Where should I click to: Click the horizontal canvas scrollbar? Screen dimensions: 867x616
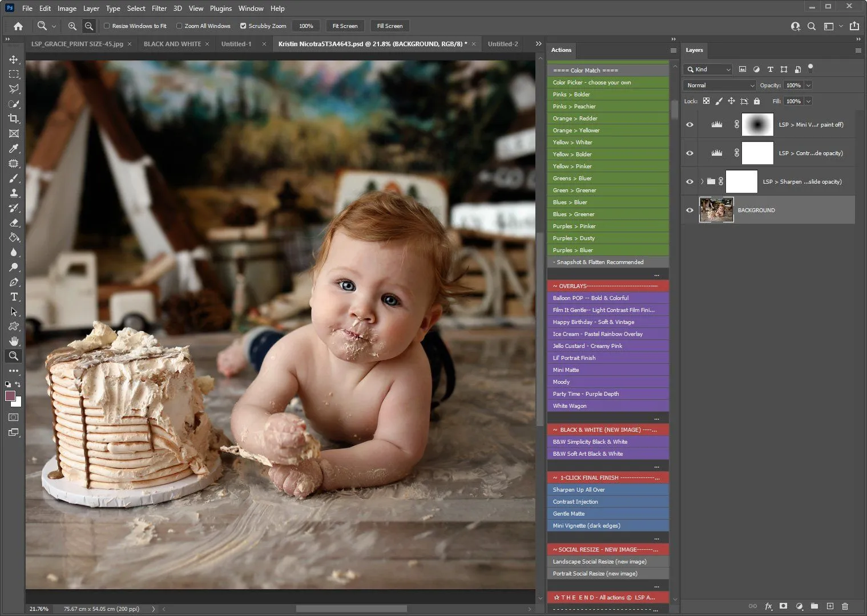(x=351, y=609)
